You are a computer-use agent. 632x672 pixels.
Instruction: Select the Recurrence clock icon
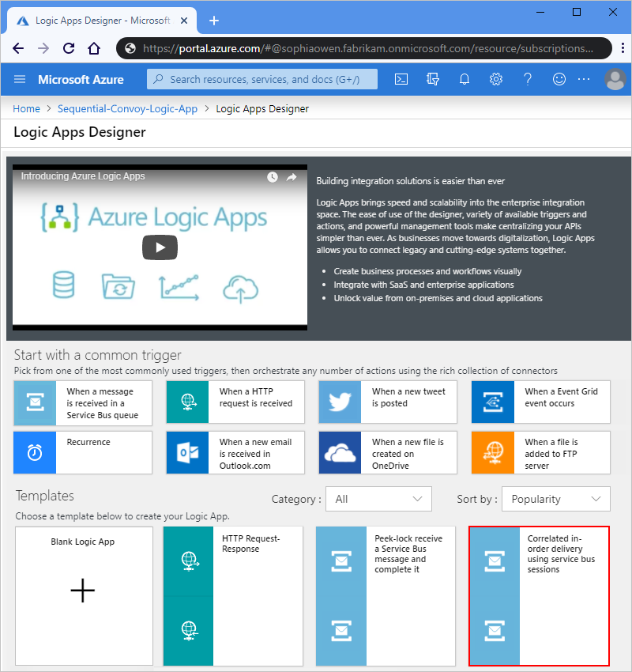tap(35, 452)
